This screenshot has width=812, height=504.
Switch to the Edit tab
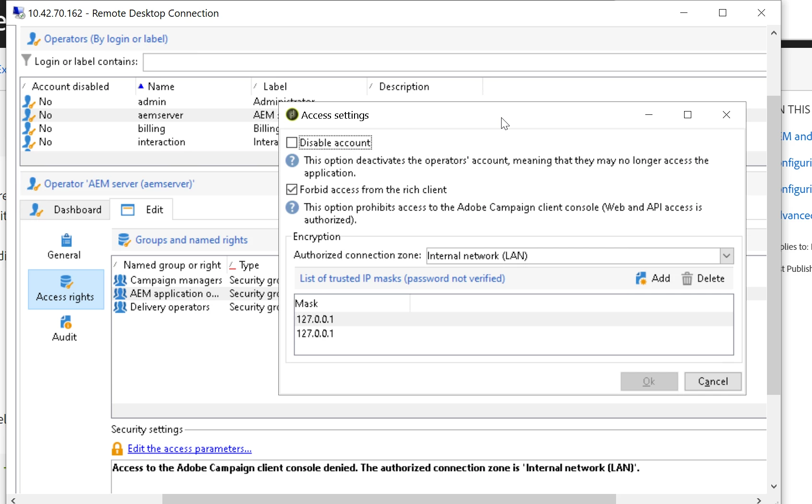click(x=142, y=210)
